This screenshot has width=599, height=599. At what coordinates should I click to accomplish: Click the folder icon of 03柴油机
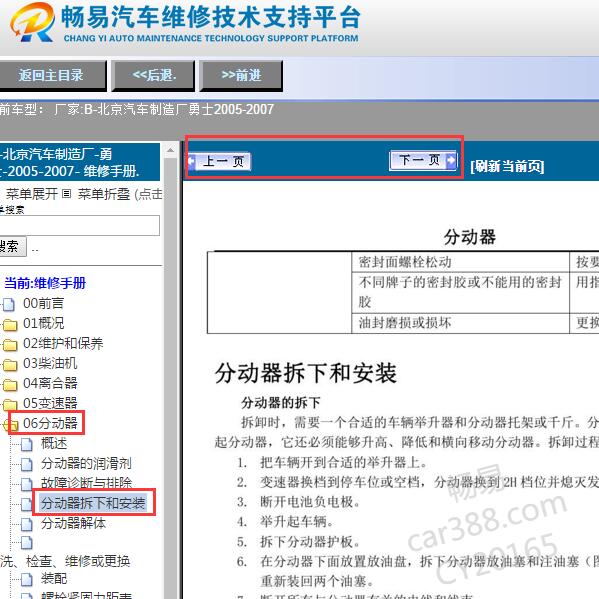pyautogui.click(x=10, y=365)
